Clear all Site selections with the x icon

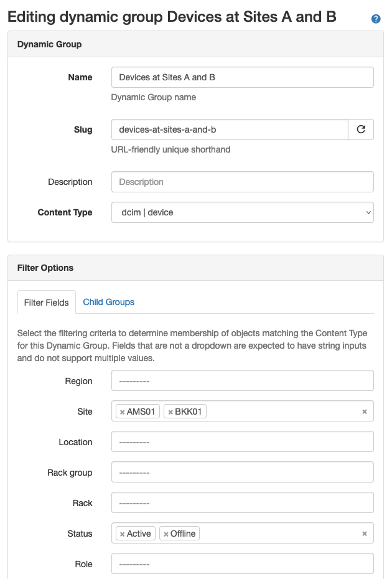[364, 411]
